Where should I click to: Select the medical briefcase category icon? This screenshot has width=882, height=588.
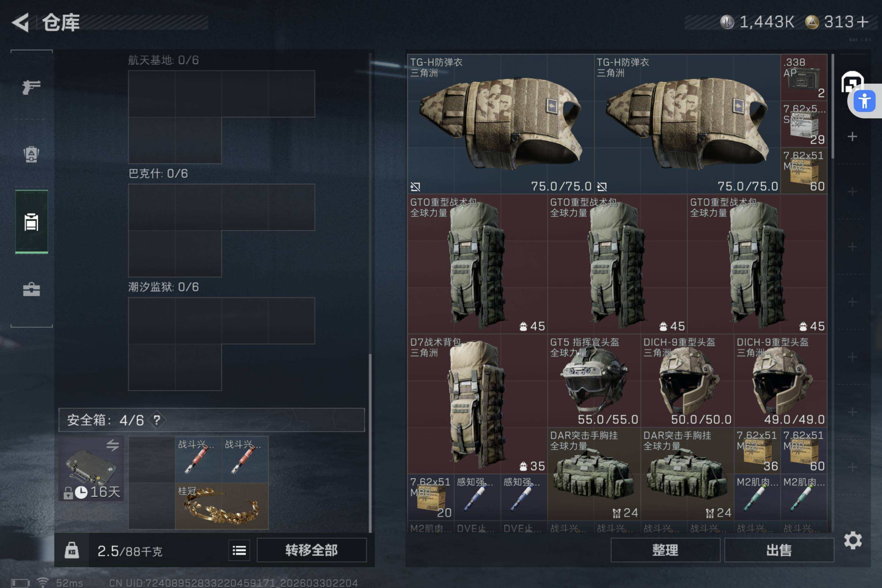(32, 289)
